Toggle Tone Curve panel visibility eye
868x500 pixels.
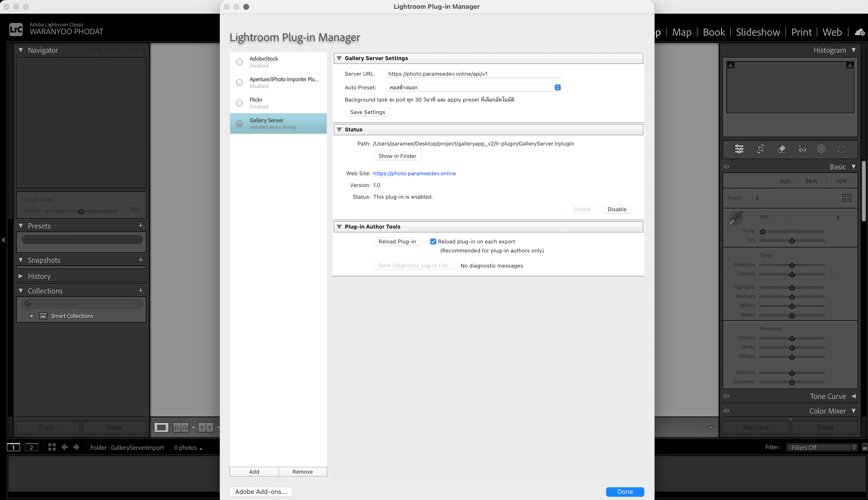(726, 396)
